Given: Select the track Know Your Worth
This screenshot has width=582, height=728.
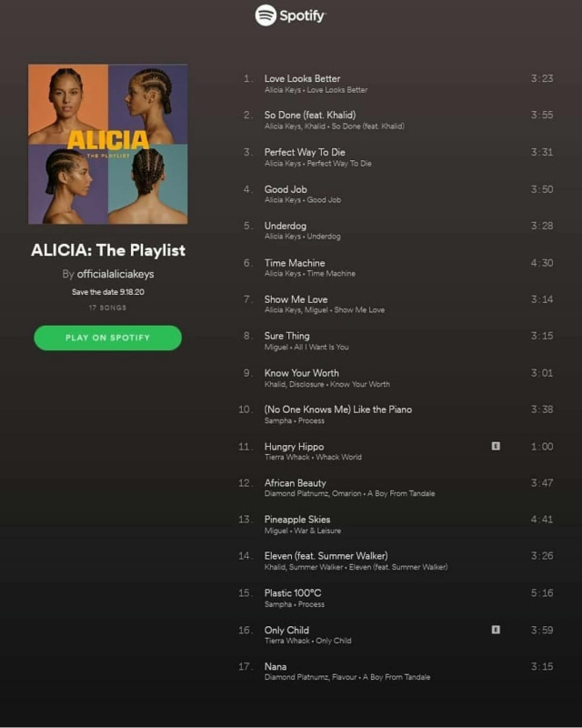Looking at the screenshot, I should [x=302, y=373].
